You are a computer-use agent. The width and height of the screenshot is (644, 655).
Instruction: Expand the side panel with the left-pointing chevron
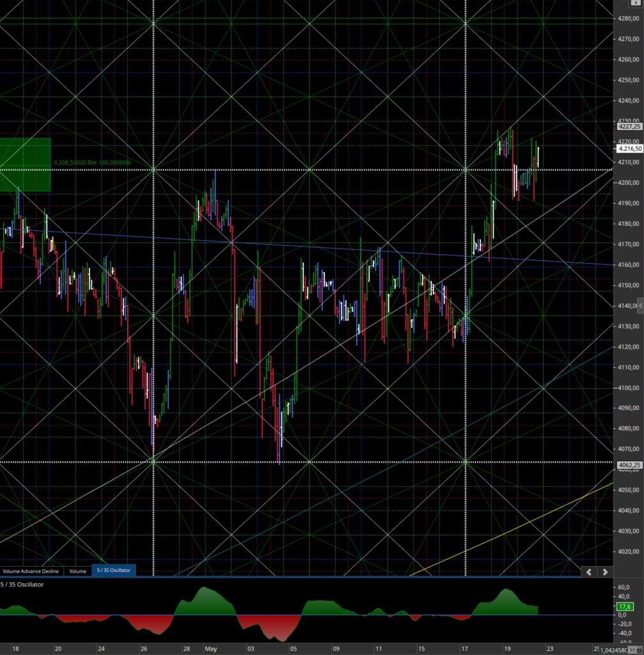tap(640, 306)
